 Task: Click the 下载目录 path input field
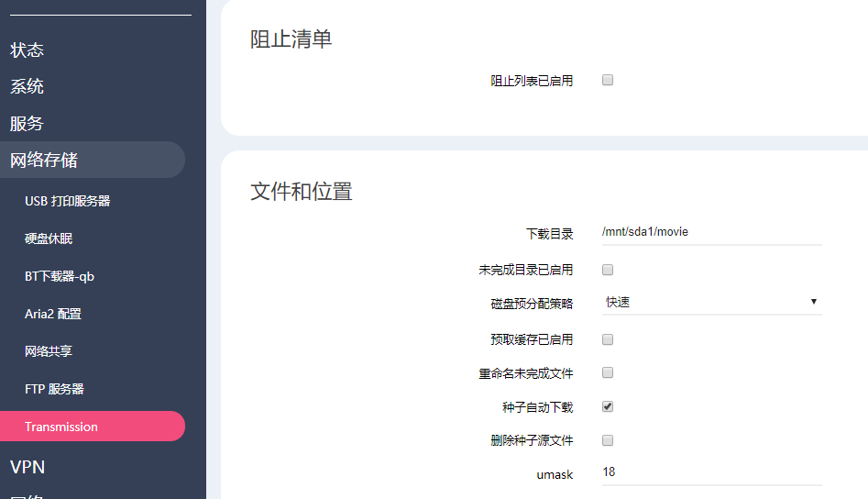click(711, 232)
